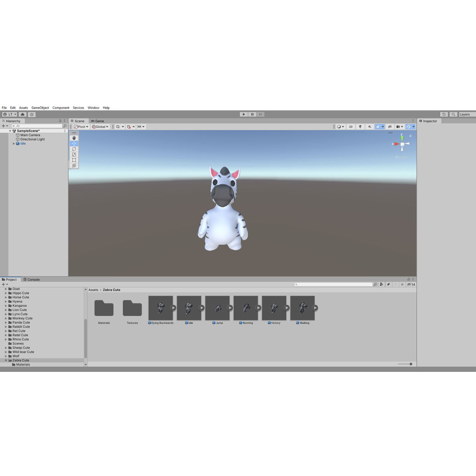Mute scene view audio
The height and width of the screenshot is (476, 476).
[369, 127]
